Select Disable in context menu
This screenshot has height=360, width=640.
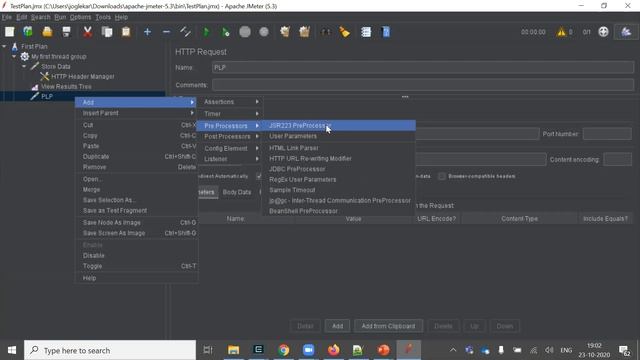pos(136,256)
